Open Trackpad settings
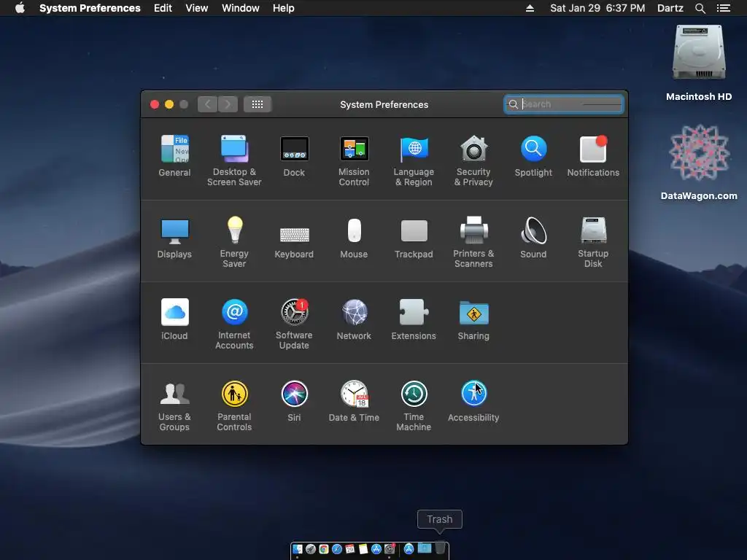Viewport: 747px width, 560px height. [414, 238]
